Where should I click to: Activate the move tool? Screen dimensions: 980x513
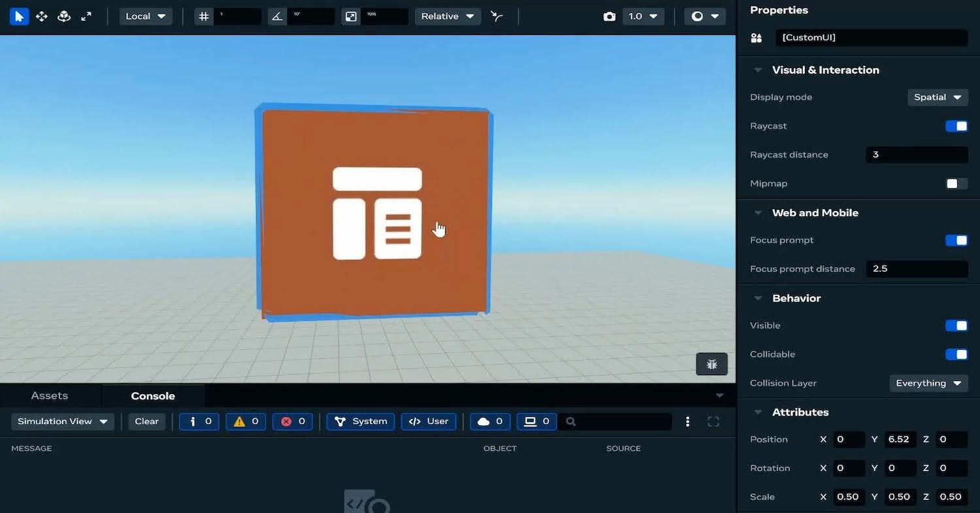click(42, 16)
